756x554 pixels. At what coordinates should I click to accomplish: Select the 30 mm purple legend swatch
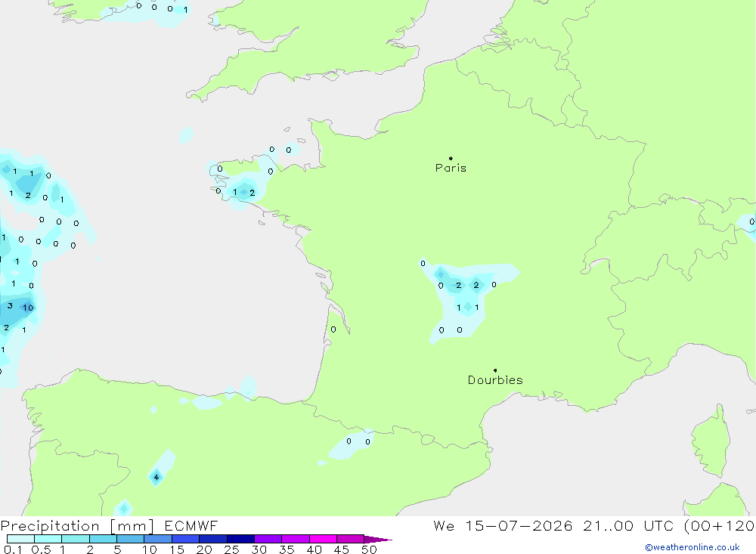pos(268,539)
